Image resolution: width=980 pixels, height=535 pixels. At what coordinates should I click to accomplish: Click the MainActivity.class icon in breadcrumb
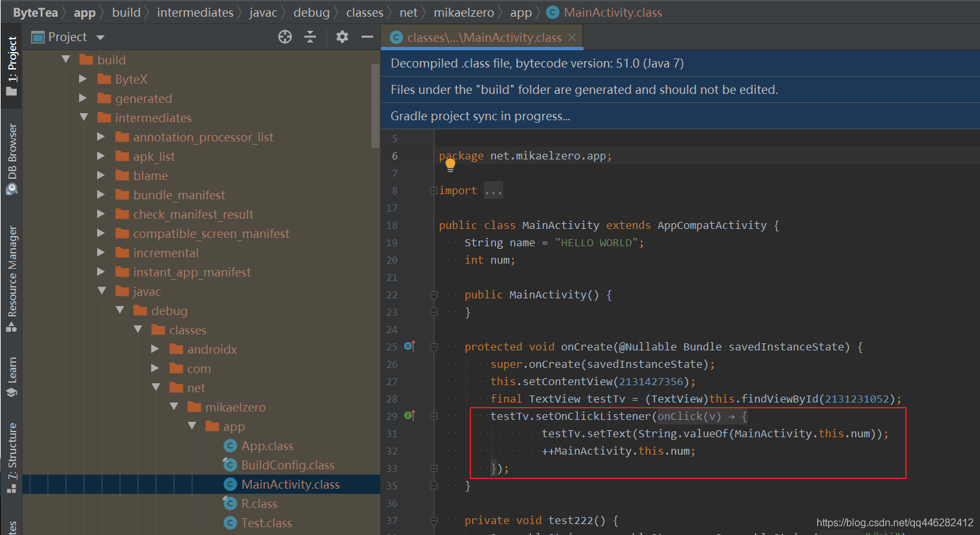pyautogui.click(x=553, y=12)
